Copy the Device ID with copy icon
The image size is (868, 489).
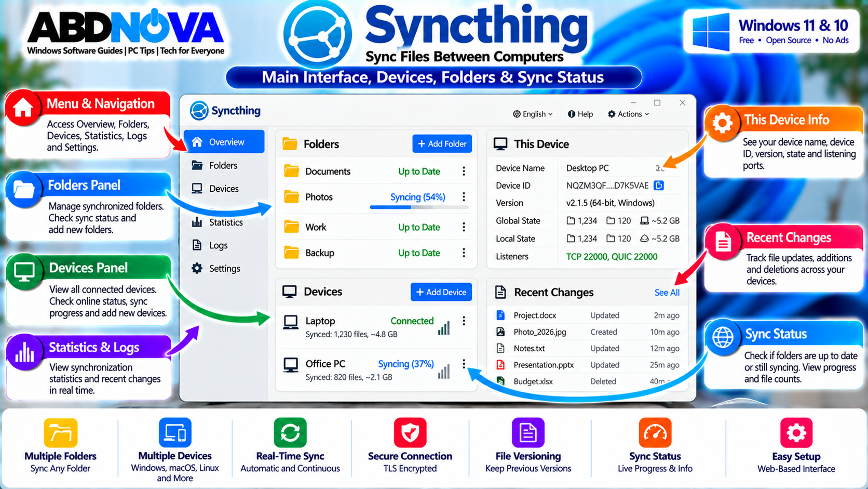[659, 186]
